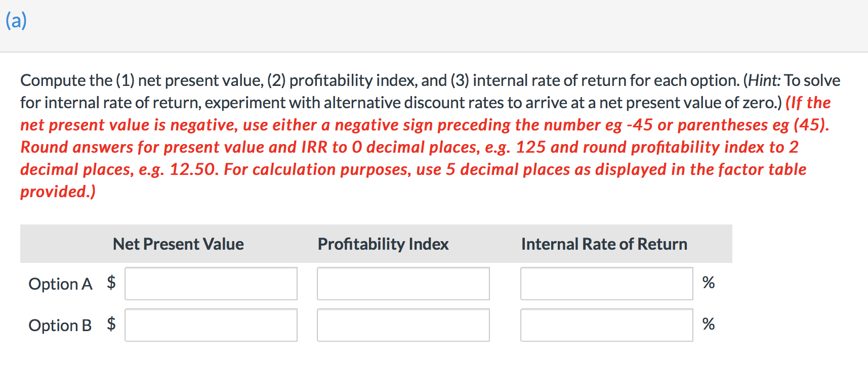
Task: Select the Option A Profitability Index field
Action: point(403,284)
